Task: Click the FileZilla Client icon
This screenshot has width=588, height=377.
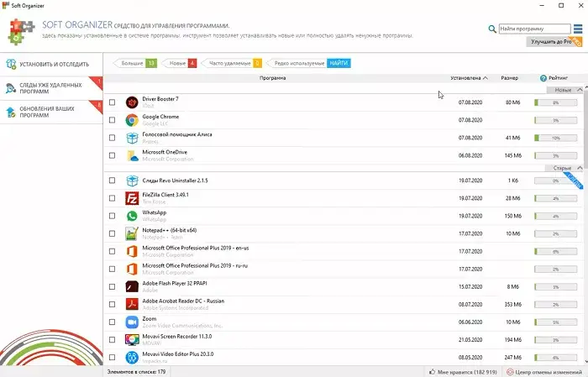Action: (x=132, y=198)
